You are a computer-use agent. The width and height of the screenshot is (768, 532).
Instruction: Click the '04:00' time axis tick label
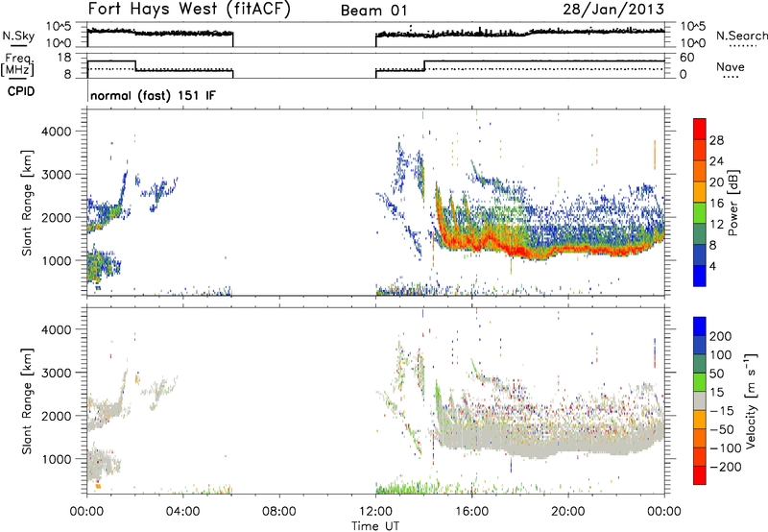[x=182, y=512]
